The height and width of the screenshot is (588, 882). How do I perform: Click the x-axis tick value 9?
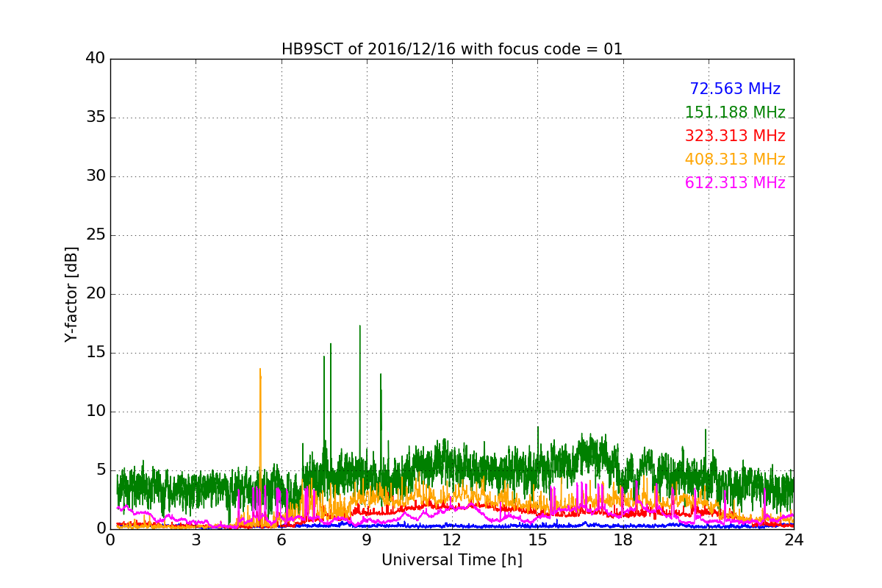click(367, 540)
